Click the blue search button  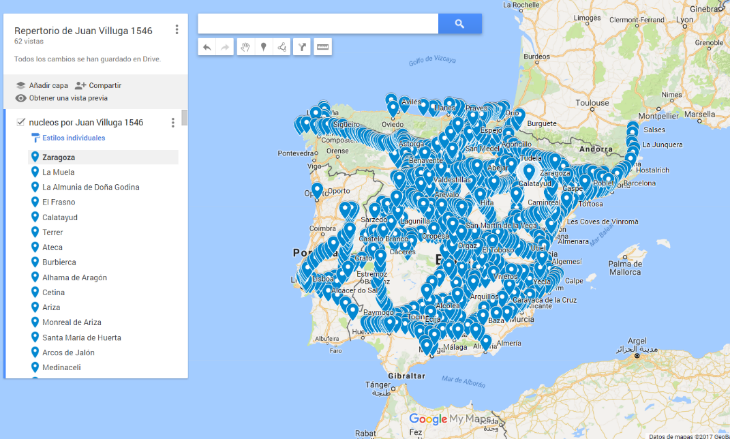point(460,24)
